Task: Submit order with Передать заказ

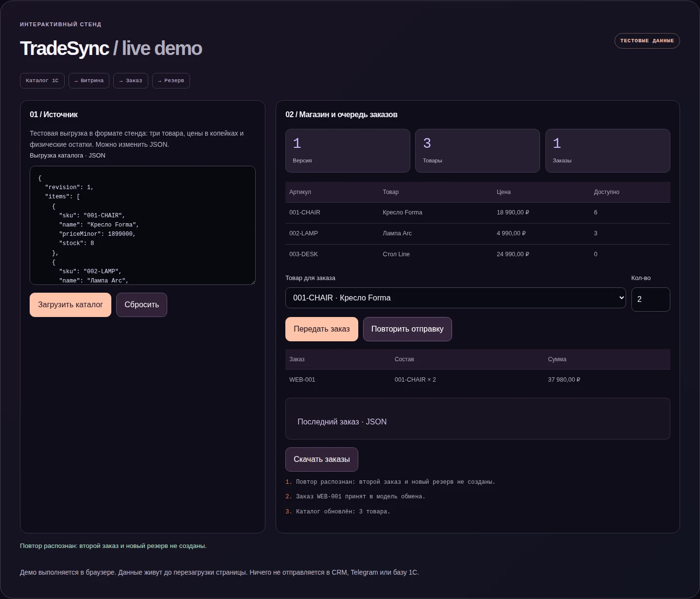Action: coord(322,329)
